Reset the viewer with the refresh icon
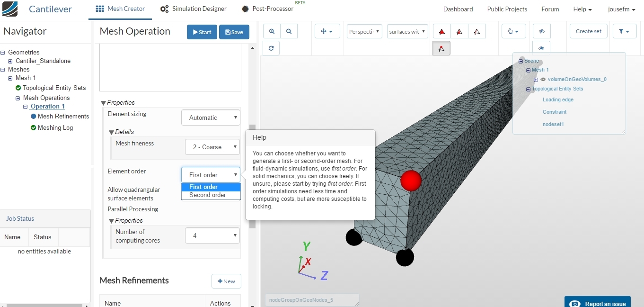Screen dimensions: 644x307 click(271, 48)
